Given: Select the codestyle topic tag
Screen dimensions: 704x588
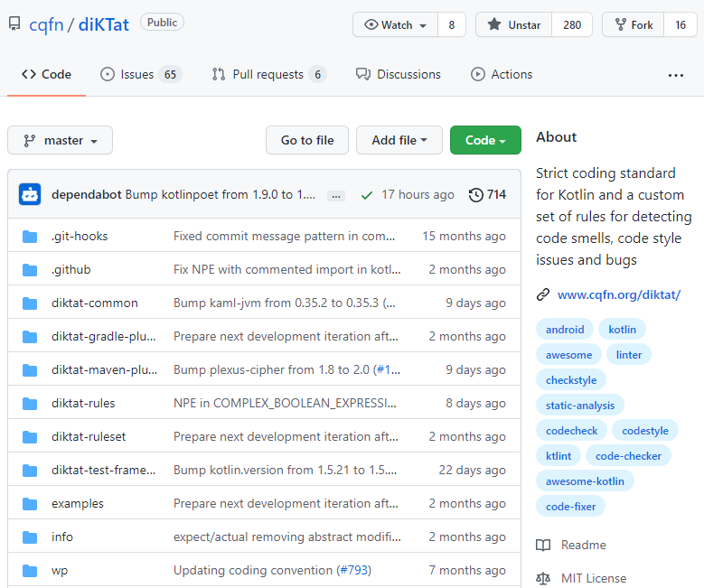Looking at the screenshot, I should point(645,431).
